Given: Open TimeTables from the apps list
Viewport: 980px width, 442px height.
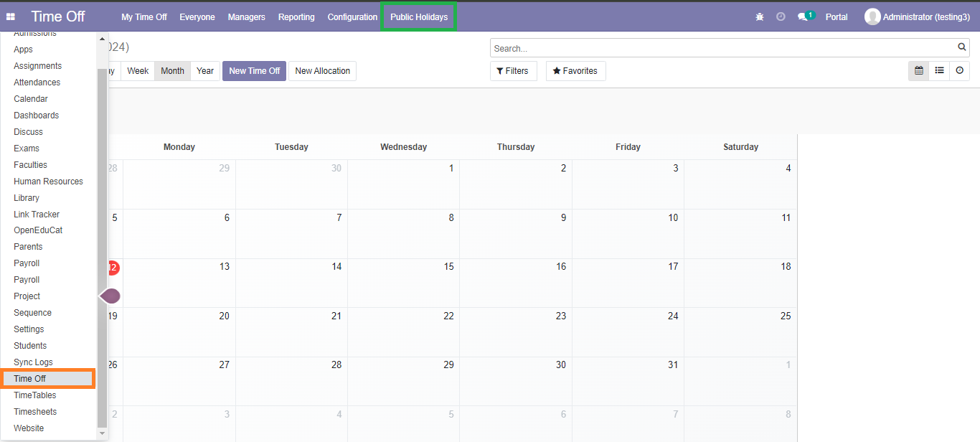Looking at the screenshot, I should 48,395.
